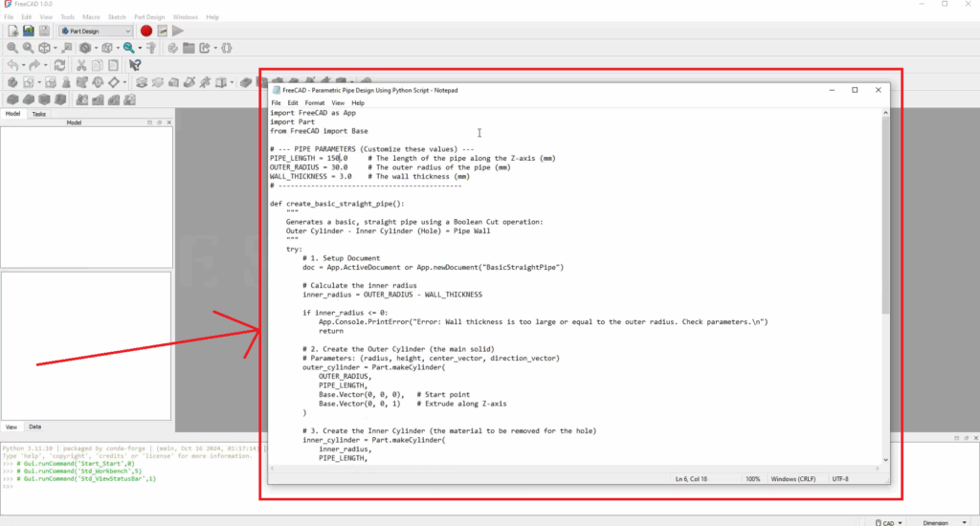Float the Model panel with undock button
Screen dimensions: 980x526
[160, 122]
